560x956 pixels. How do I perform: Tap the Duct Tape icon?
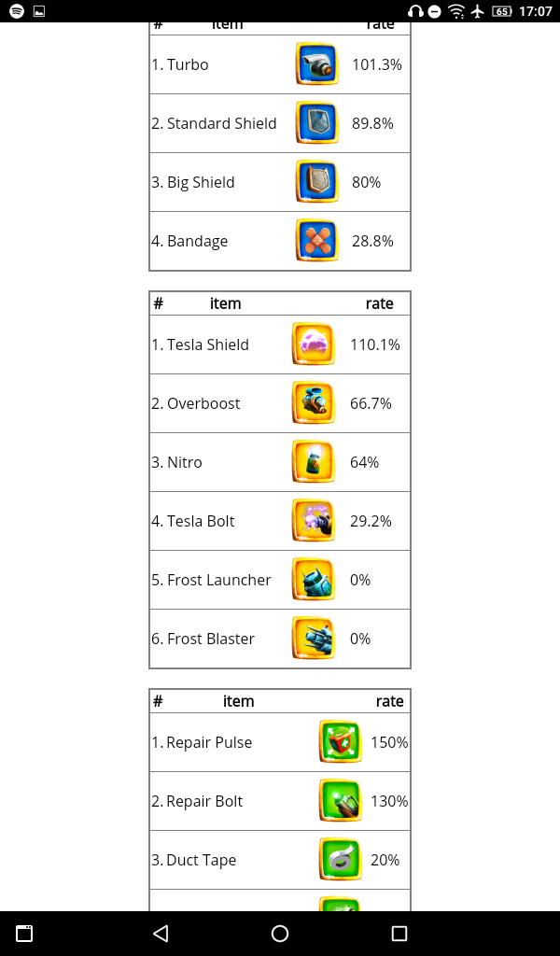340,860
